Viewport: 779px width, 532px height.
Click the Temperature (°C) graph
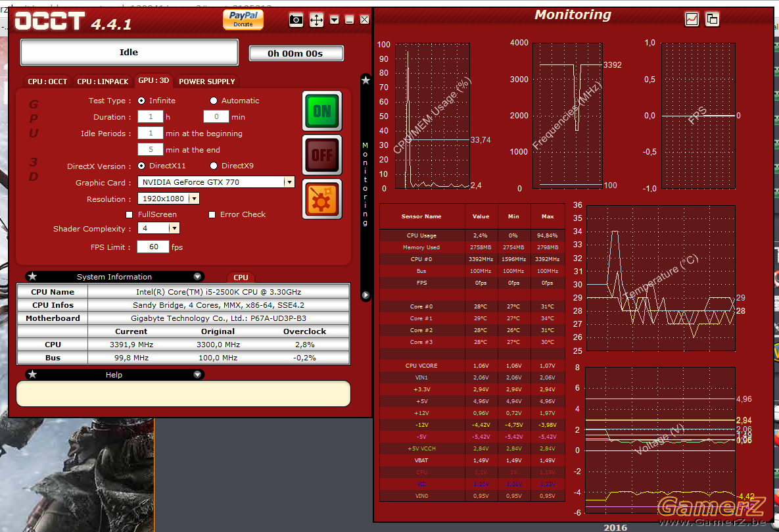click(x=661, y=278)
